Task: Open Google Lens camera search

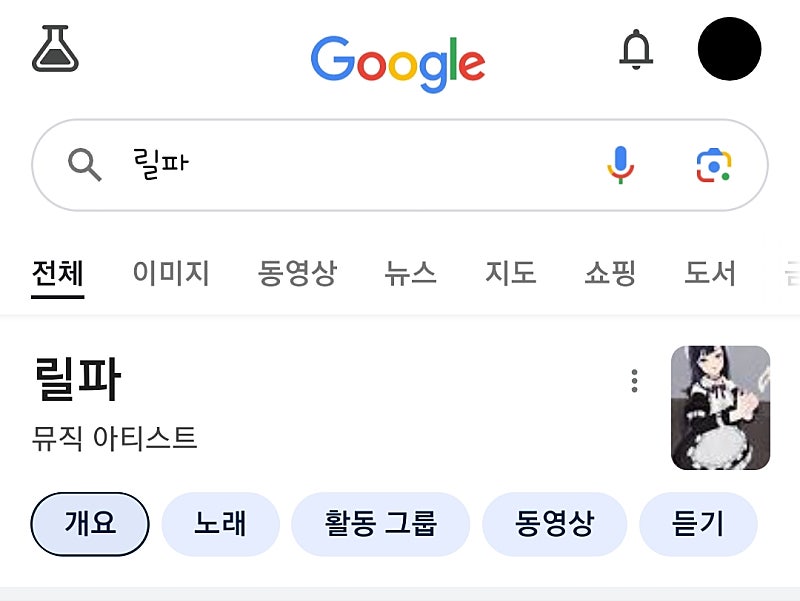Action: [x=713, y=165]
